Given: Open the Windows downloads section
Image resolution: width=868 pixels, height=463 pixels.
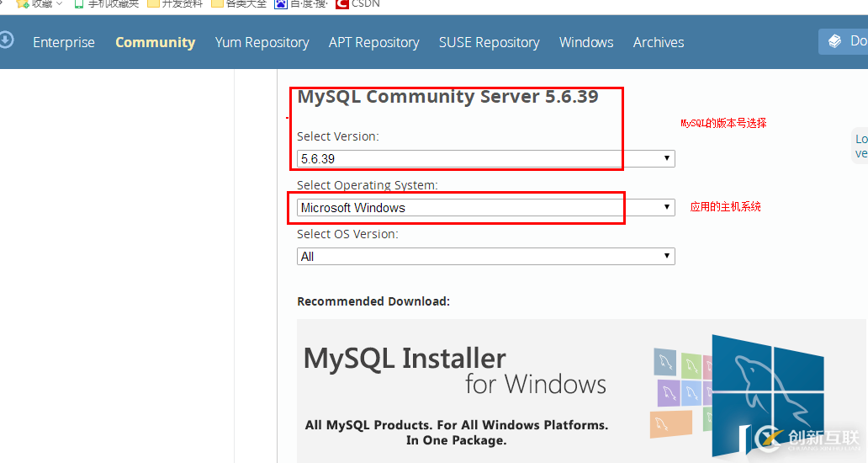Looking at the screenshot, I should click(x=586, y=43).
